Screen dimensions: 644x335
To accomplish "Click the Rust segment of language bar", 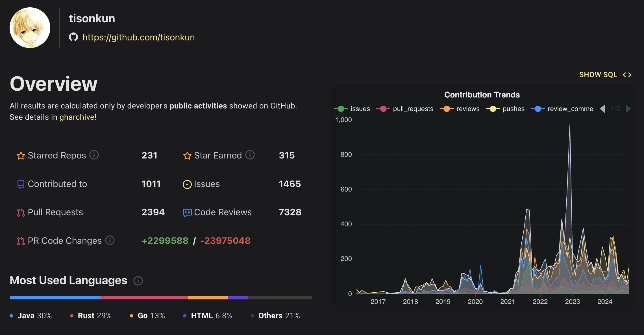I will pyautogui.click(x=144, y=298).
